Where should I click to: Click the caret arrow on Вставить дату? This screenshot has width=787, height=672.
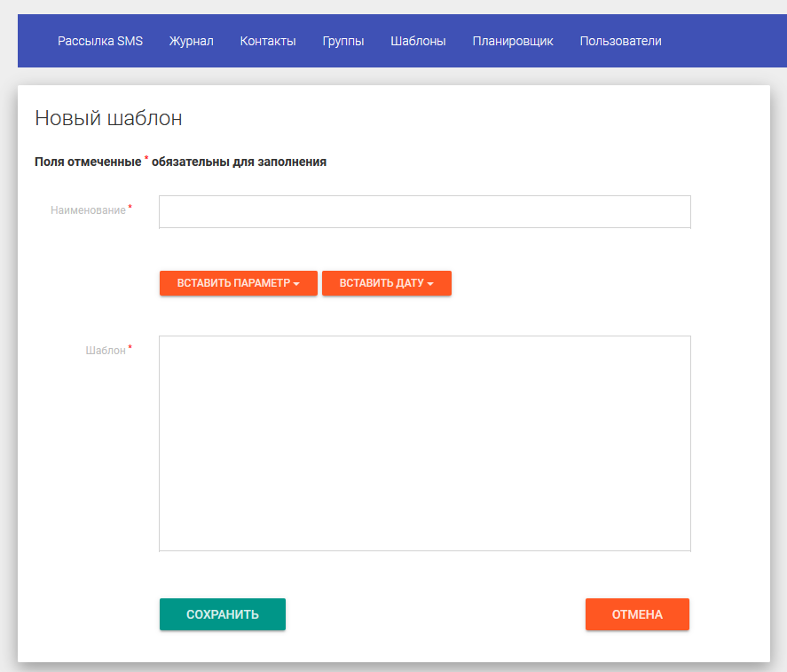[x=430, y=284]
